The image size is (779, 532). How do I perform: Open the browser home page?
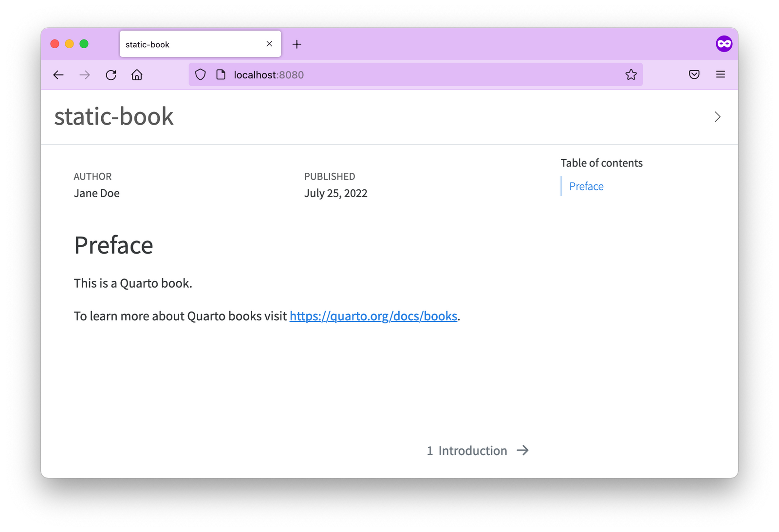tap(137, 74)
